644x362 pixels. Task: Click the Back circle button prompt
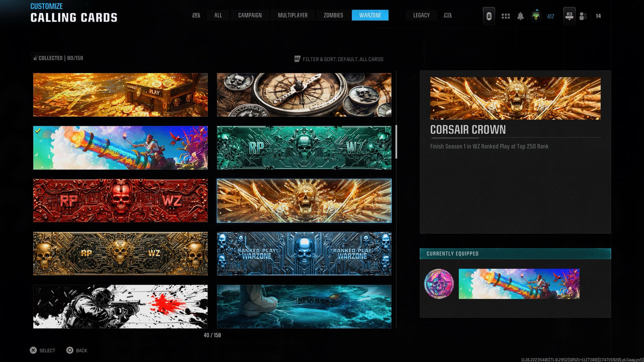70,350
